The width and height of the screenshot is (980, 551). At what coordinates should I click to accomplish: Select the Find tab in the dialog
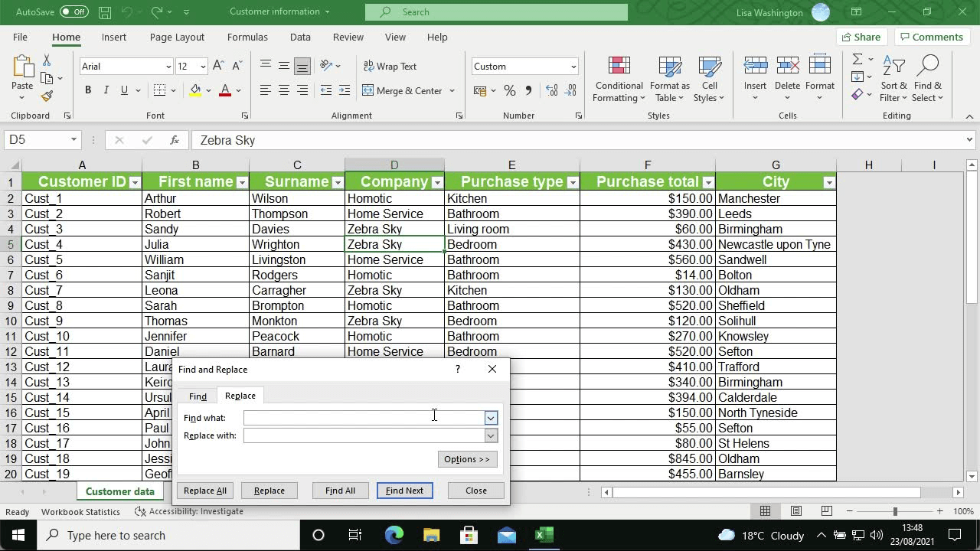pos(198,396)
